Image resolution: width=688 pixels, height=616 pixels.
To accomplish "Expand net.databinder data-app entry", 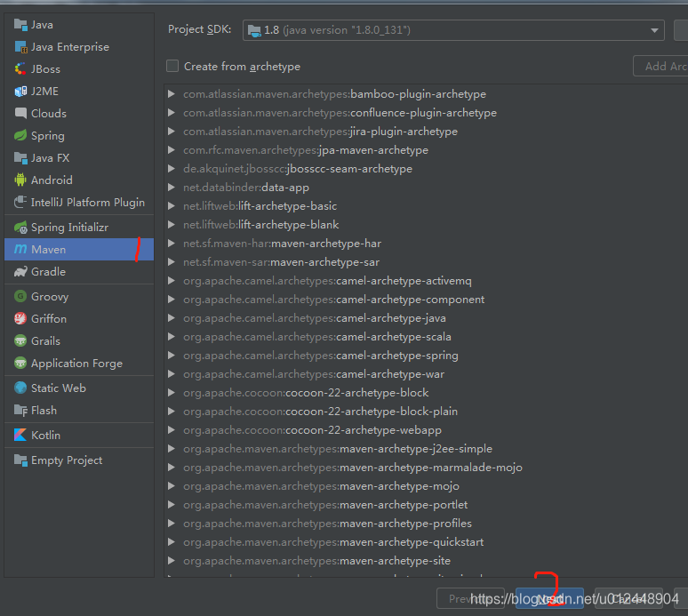I will 172,188.
